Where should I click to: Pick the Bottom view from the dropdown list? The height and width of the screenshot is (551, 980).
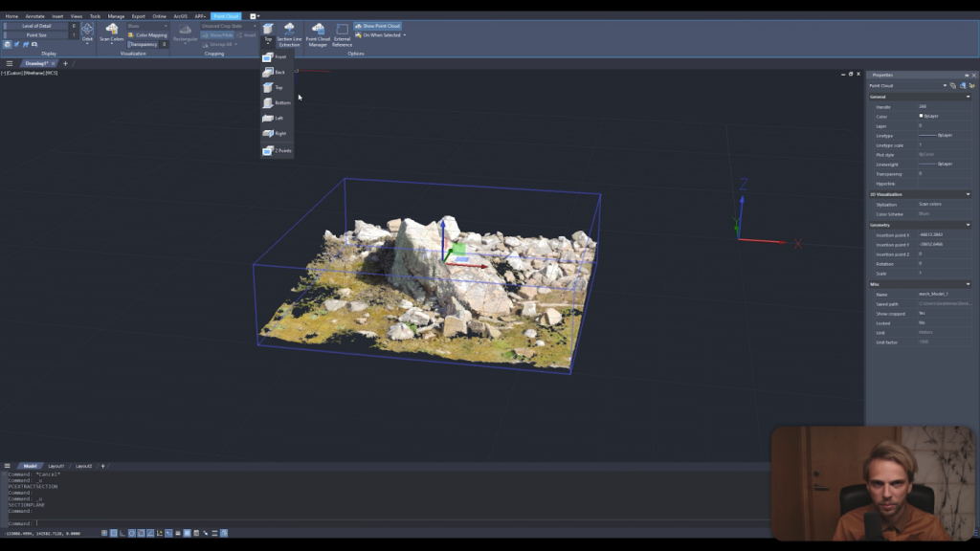coord(277,102)
